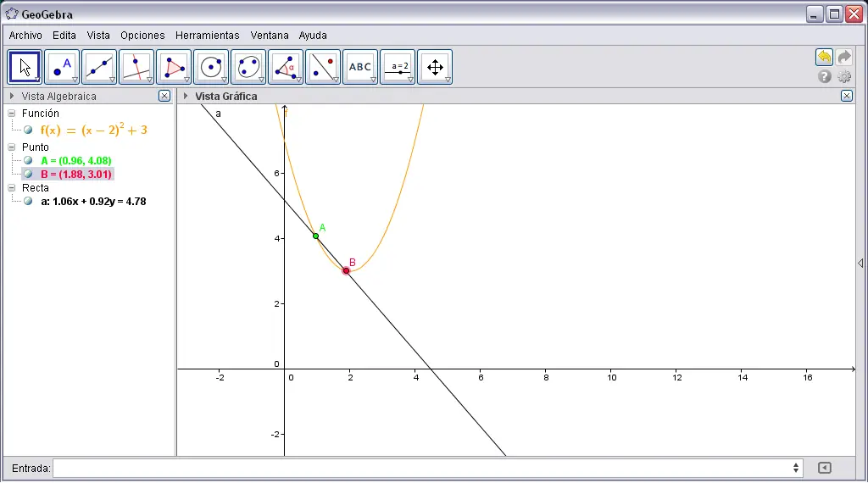Expand the Vista Algebraica style bar triangle

(12, 97)
